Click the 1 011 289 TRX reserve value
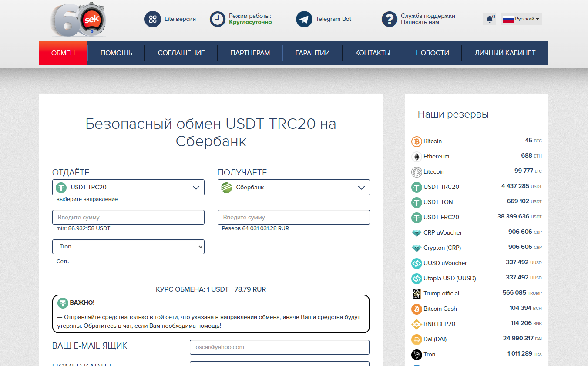 tap(524, 354)
